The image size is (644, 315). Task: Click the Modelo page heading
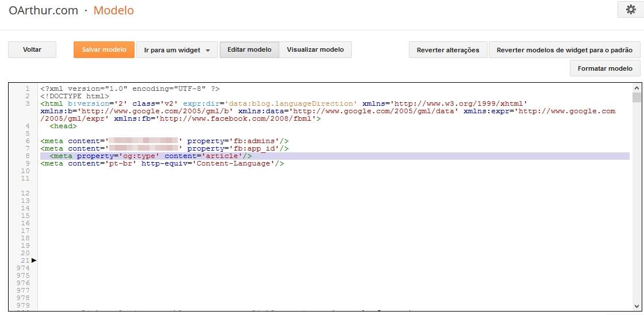113,10
